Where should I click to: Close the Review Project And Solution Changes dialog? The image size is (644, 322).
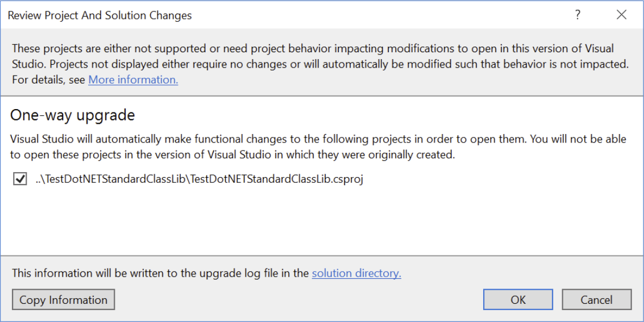coord(621,15)
